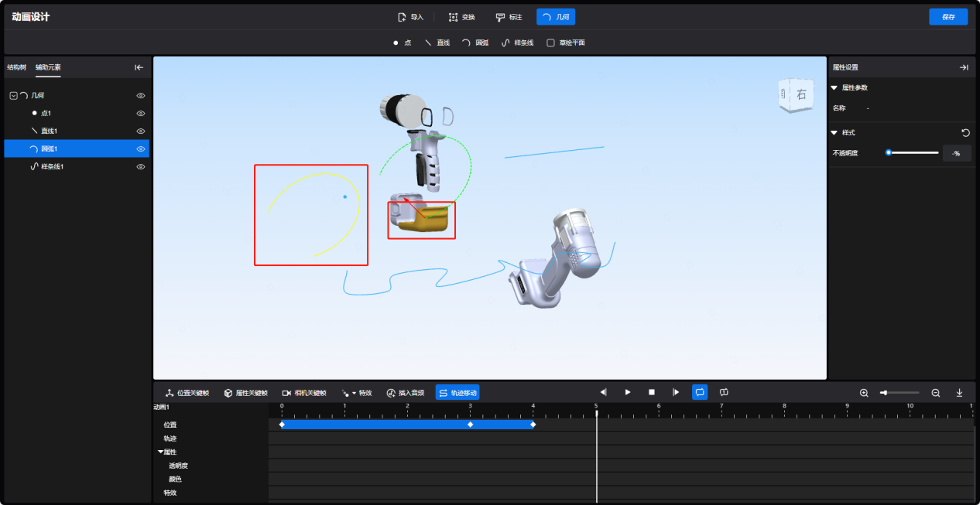980x505 pixels.
Task: Select the 颜色 timeline track
Action: point(175,479)
